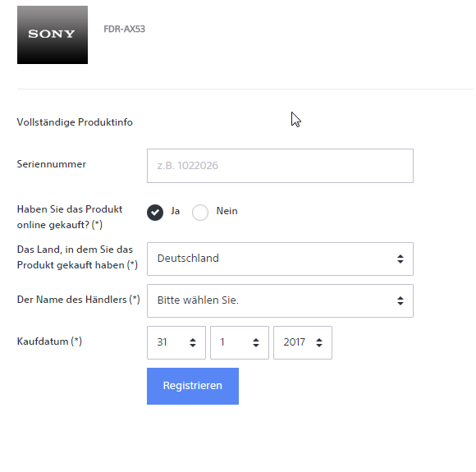
Task: Click the FDR-AX53 model name
Action: click(124, 29)
